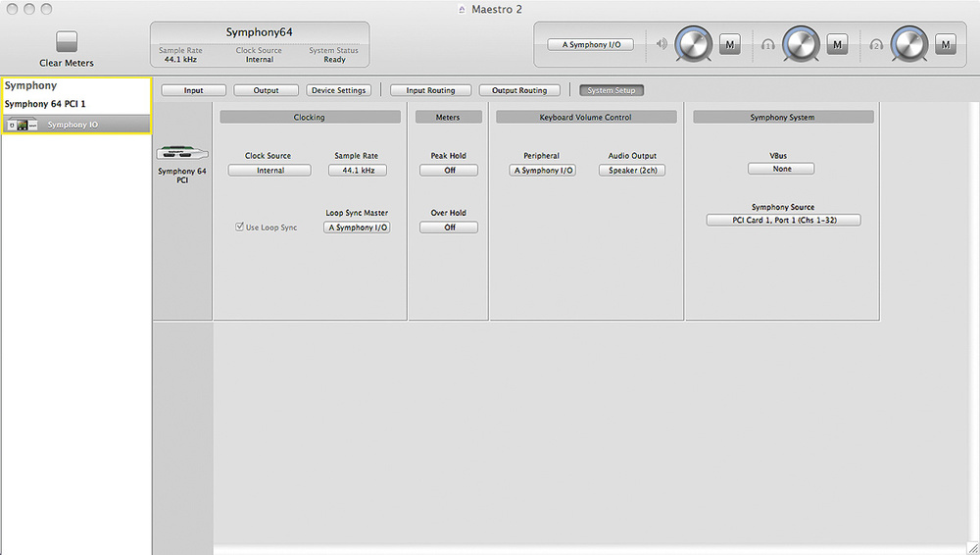Mute headphone 2 output
980x555 pixels.
[x=945, y=44]
